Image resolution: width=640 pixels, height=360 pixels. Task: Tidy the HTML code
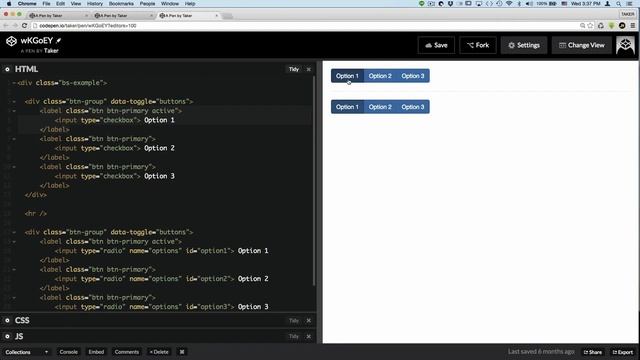click(294, 69)
